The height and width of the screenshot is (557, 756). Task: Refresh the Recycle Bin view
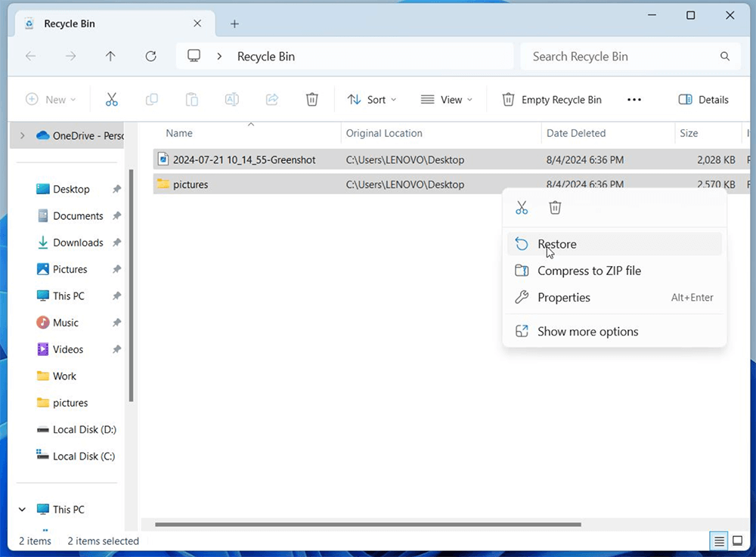point(150,56)
